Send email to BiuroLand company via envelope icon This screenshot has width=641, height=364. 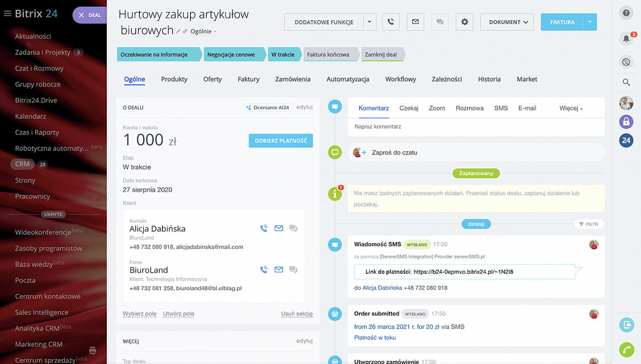tap(278, 270)
